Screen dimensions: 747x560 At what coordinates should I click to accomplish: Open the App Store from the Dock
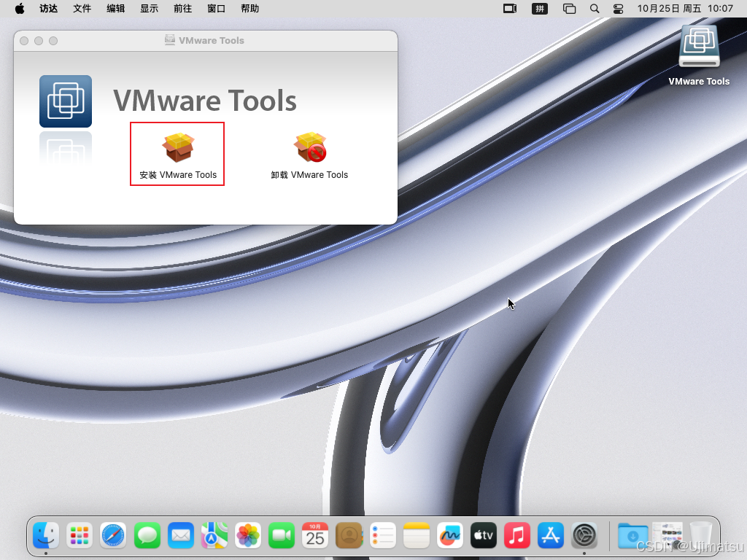[551, 535]
